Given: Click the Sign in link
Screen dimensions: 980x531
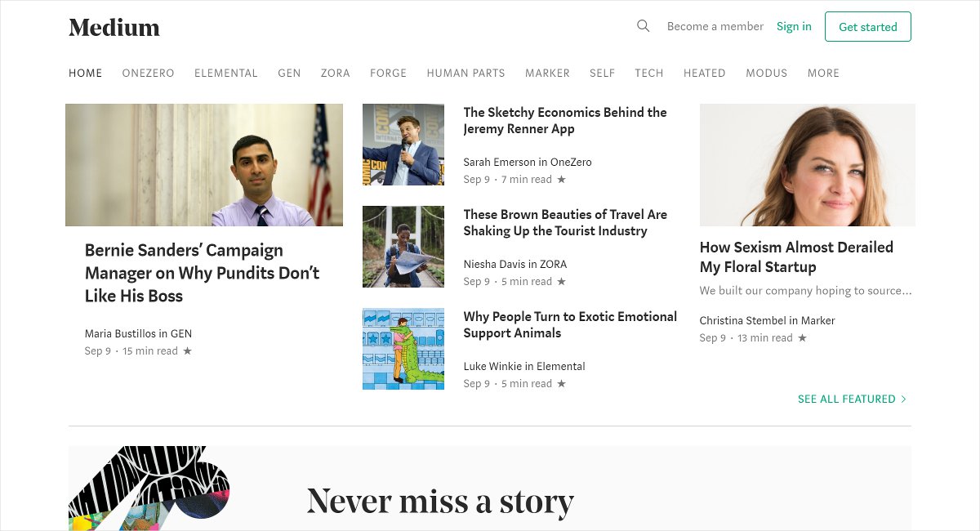Looking at the screenshot, I should (x=794, y=27).
